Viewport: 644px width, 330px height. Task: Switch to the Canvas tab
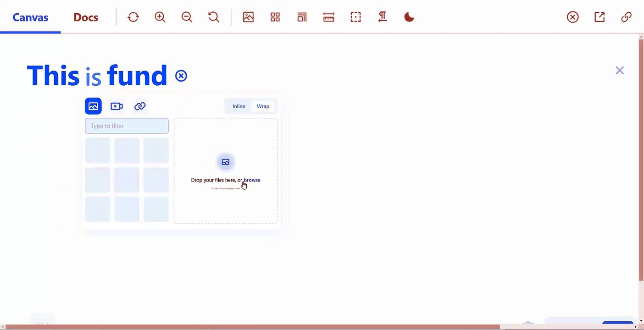coord(30,17)
